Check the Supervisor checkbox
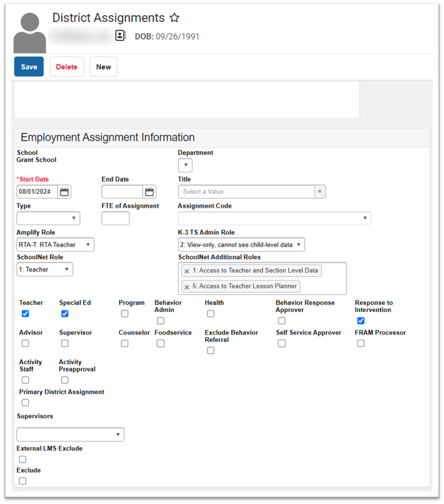This screenshot has height=504, width=444. click(x=65, y=344)
